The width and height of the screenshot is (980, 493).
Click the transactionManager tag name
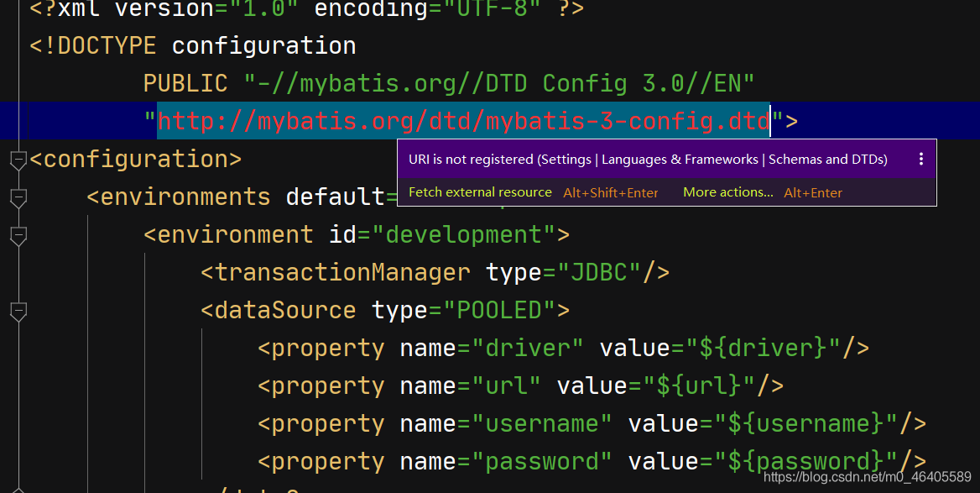342,273
